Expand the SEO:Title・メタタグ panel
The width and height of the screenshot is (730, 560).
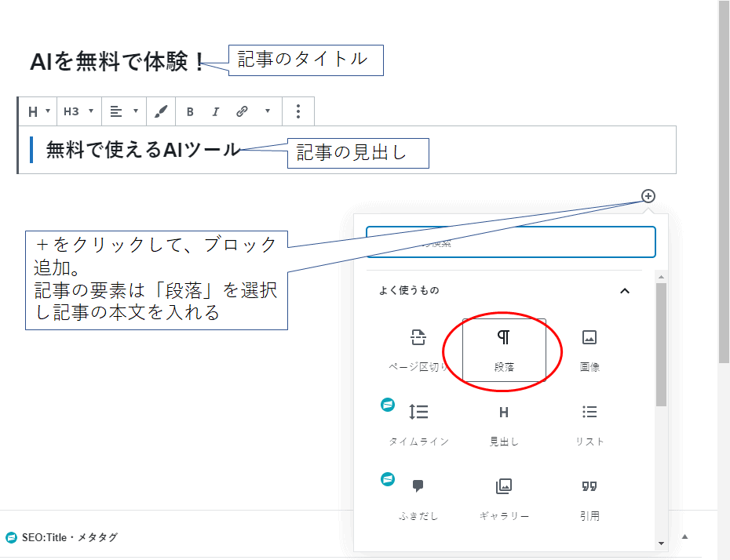pyautogui.click(x=684, y=537)
